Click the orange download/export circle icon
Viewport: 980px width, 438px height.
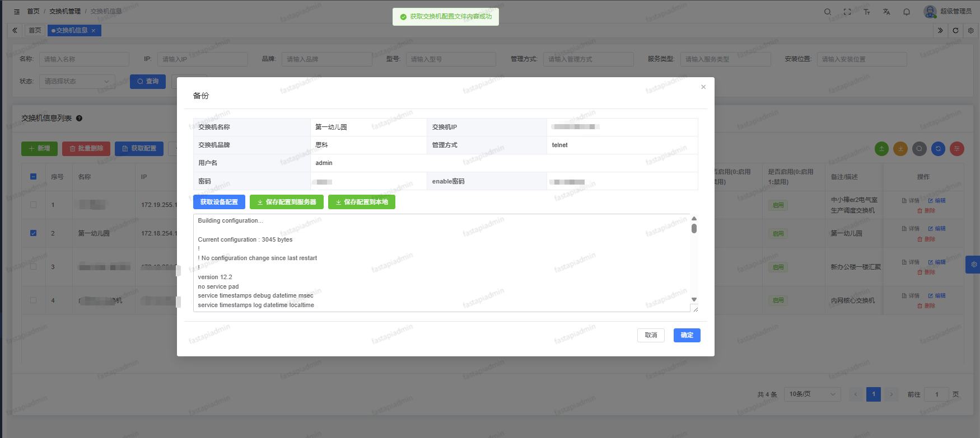pos(900,149)
